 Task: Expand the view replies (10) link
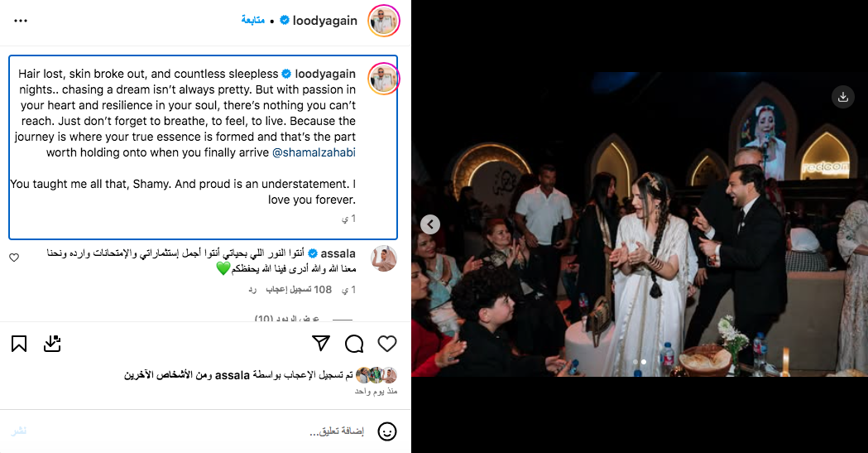[287, 319]
